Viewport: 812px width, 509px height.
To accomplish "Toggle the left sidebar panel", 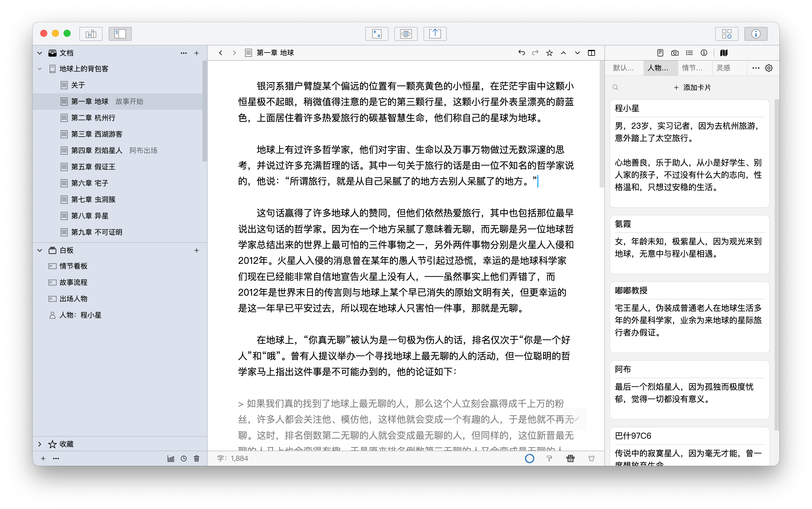I will coord(120,34).
